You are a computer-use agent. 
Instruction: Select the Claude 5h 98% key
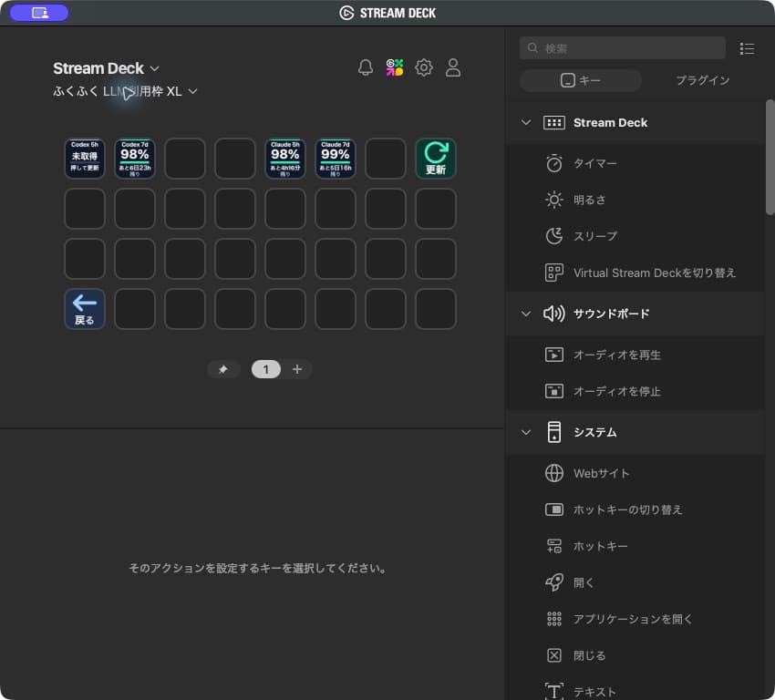coord(285,159)
